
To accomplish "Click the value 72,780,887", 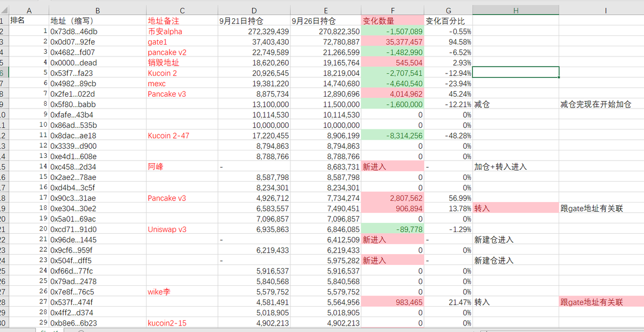I will point(326,41).
